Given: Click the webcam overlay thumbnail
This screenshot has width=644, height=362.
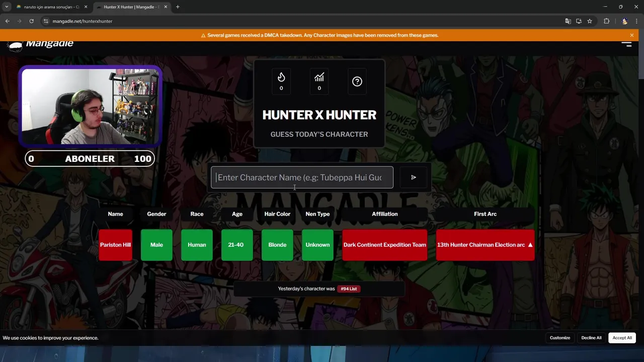Looking at the screenshot, I should pos(91,107).
